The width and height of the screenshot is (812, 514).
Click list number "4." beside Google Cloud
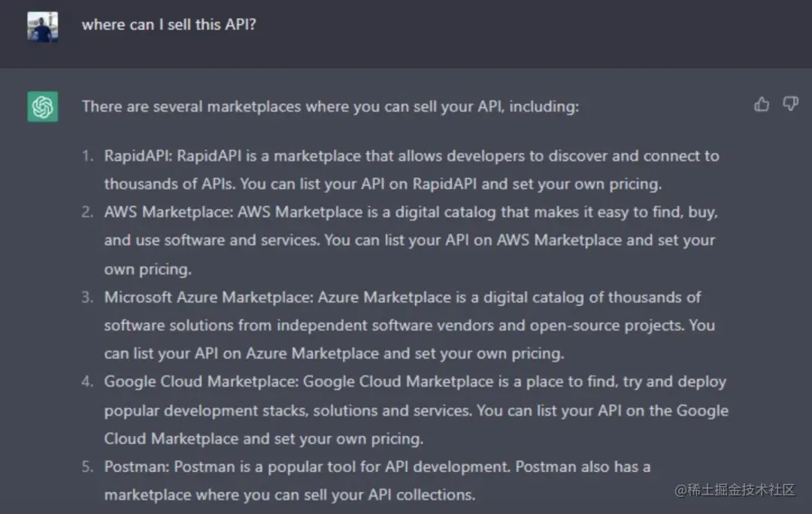pos(87,382)
